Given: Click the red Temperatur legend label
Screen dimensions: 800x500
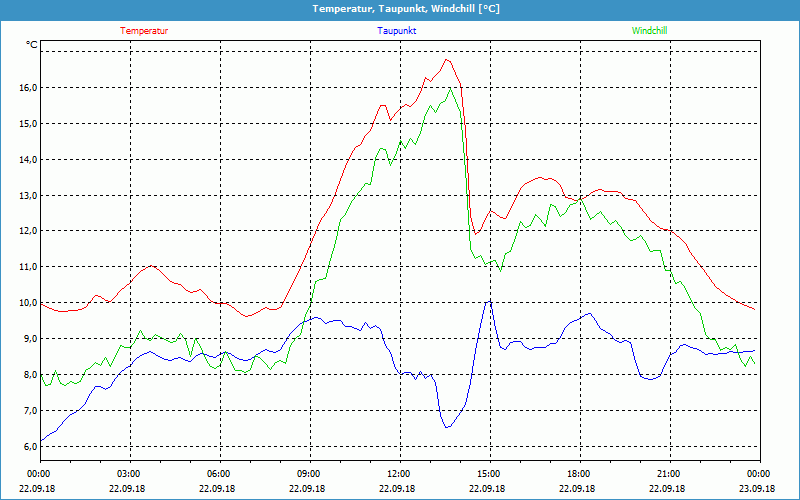Looking at the screenshot, I should pyautogui.click(x=144, y=31).
